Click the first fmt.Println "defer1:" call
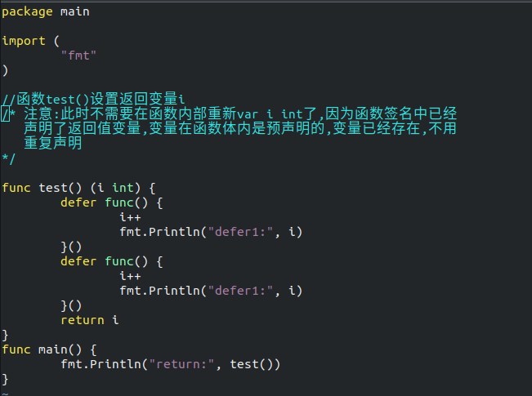The image size is (532, 396). click(211, 232)
